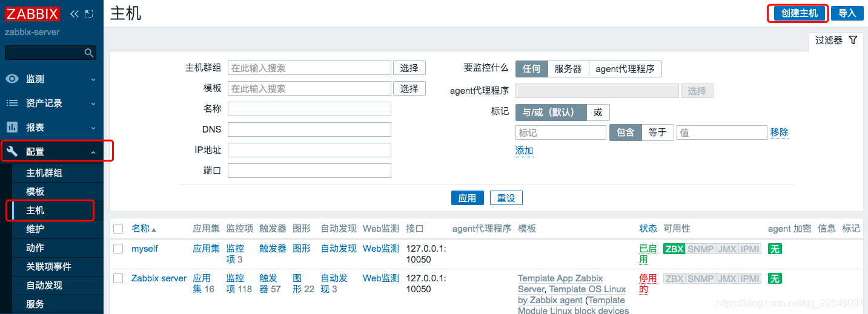Open 自动发现 in the configuration menu
868x314 pixels.
click(58, 285)
